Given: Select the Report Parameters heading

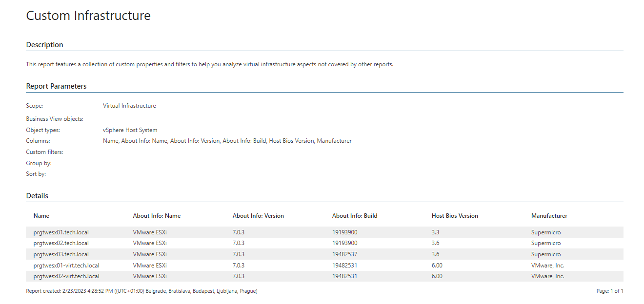Looking at the screenshot, I should point(57,86).
